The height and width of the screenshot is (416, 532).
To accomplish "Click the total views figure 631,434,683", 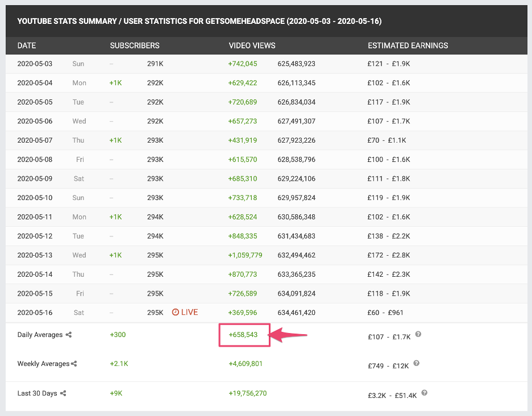I will [297, 236].
